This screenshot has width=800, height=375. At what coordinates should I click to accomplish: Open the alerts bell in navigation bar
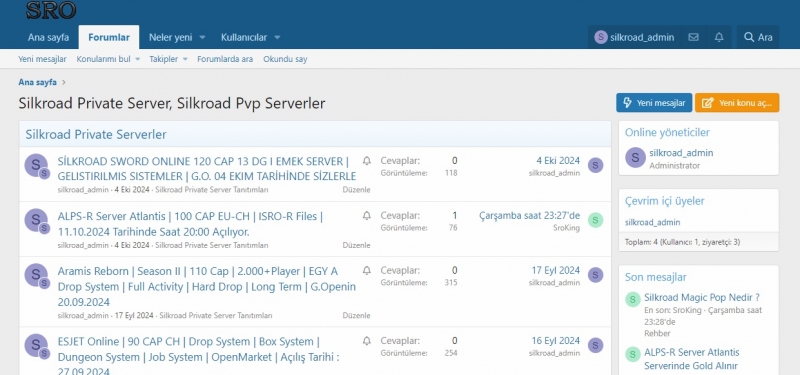pyautogui.click(x=719, y=37)
